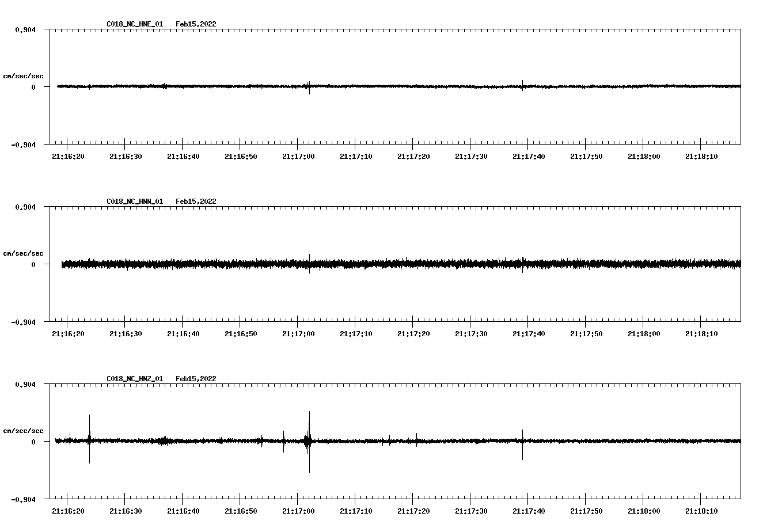Viewport: 782px width, 532px height.
Task: Click the tall spike near 21:16:24 on HNZ trace
Action: (89, 439)
